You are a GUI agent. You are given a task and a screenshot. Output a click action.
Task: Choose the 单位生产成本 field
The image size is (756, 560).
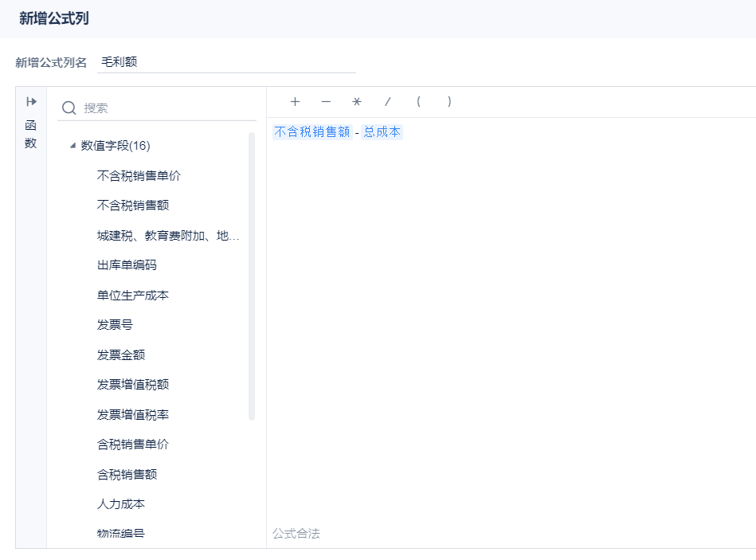[x=133, y=296]
